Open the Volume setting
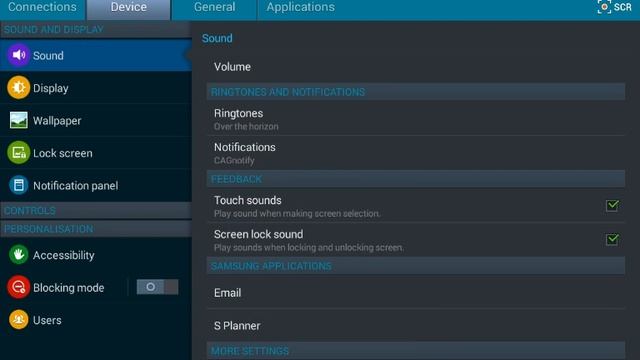Image resolution: width=640 pixels, height=360 pixels. [416, 67]
